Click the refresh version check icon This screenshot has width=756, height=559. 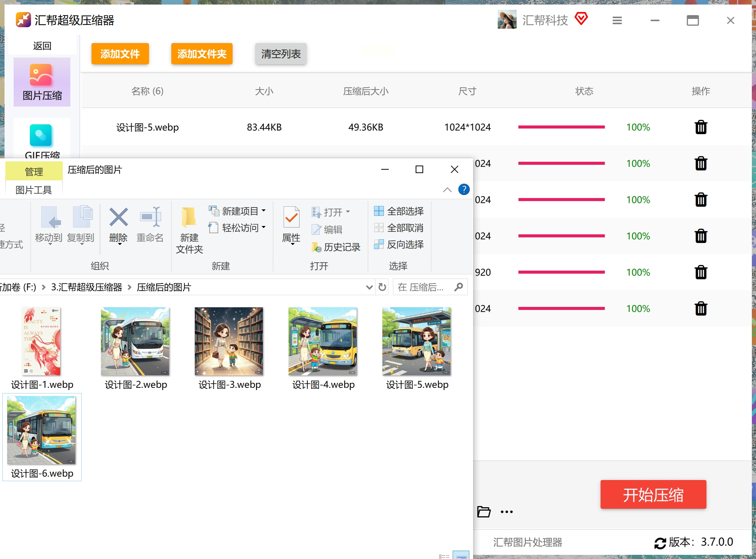pos(660,543)
